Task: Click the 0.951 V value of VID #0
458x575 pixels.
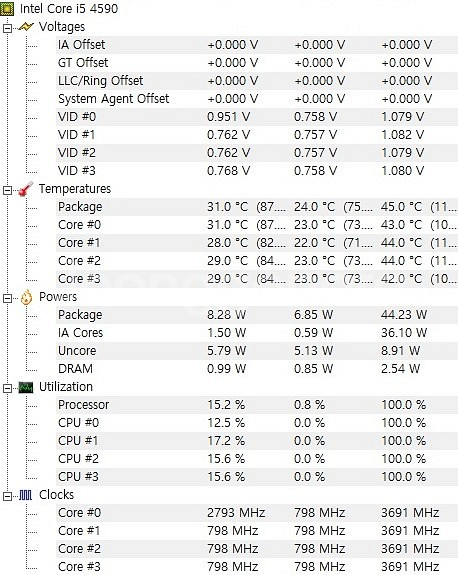Action: (228, 117)
